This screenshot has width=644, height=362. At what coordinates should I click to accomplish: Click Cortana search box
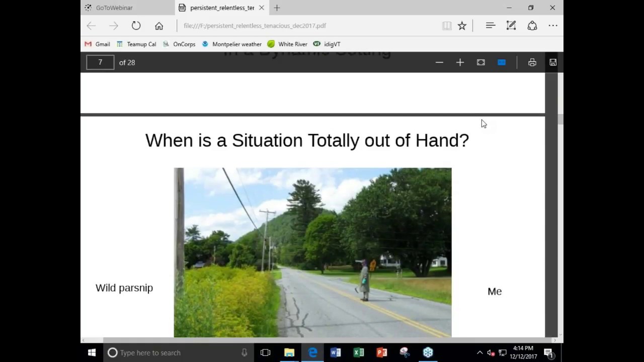[x=179, y=352]
